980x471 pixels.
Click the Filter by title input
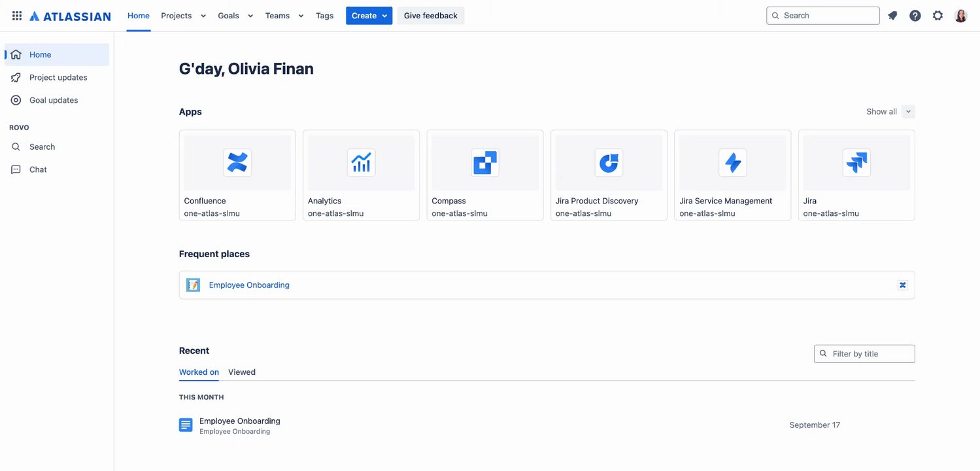click(x=864, y=354)
